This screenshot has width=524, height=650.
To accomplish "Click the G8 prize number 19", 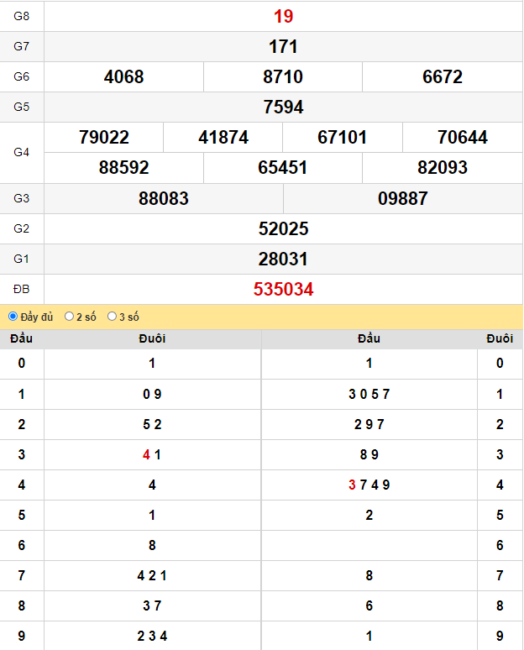I will 284,17.
